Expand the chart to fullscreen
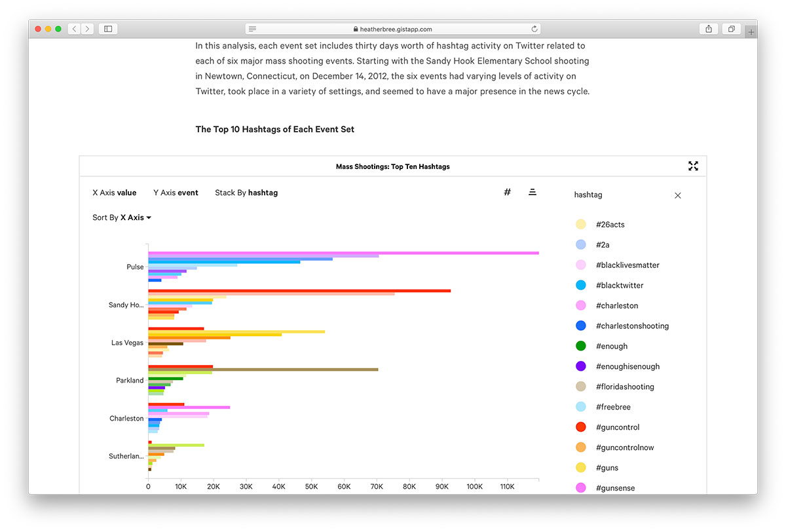The image size is (786, 532). tap(693, 166)
